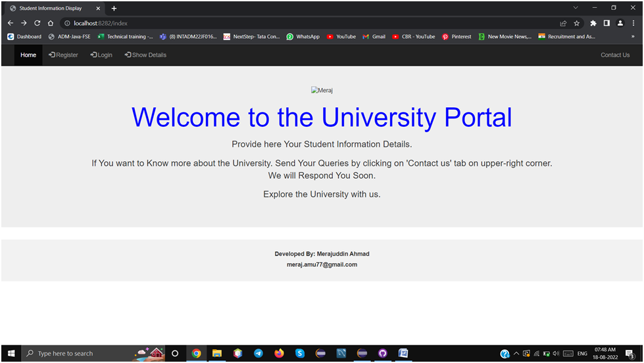Go back in browser history
644x363 pixels.
11,24
